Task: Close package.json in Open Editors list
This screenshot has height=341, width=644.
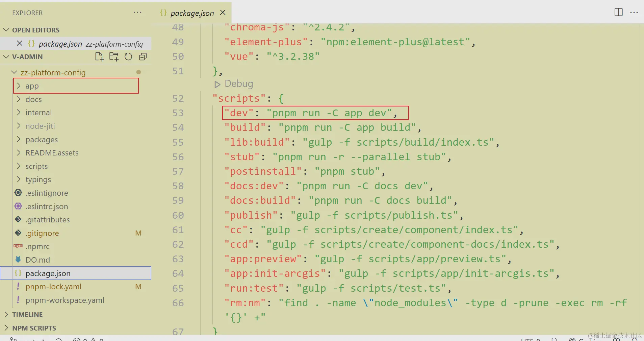Action: (x=20, y=43)
